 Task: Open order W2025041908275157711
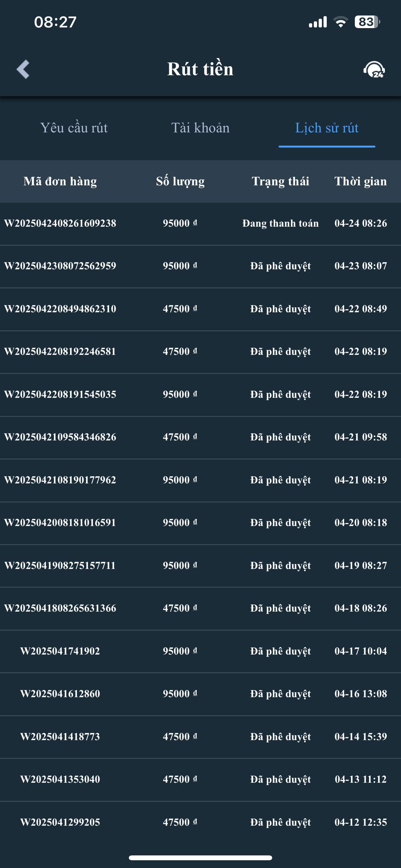coord(60,565)
